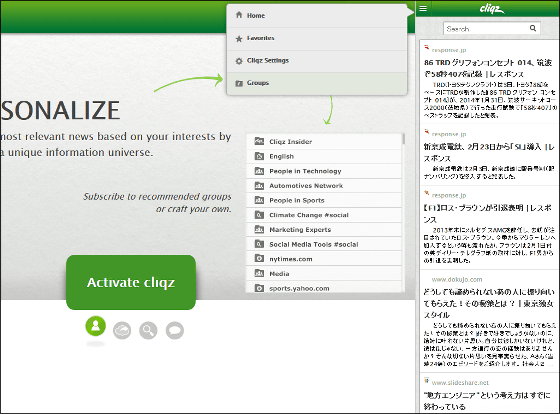Open the Social Media Tools #social group

click(324, 244)
